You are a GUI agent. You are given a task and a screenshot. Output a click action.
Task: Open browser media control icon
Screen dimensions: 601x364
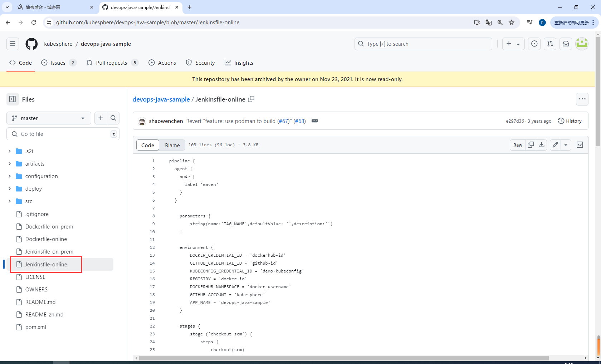(529, 23)
